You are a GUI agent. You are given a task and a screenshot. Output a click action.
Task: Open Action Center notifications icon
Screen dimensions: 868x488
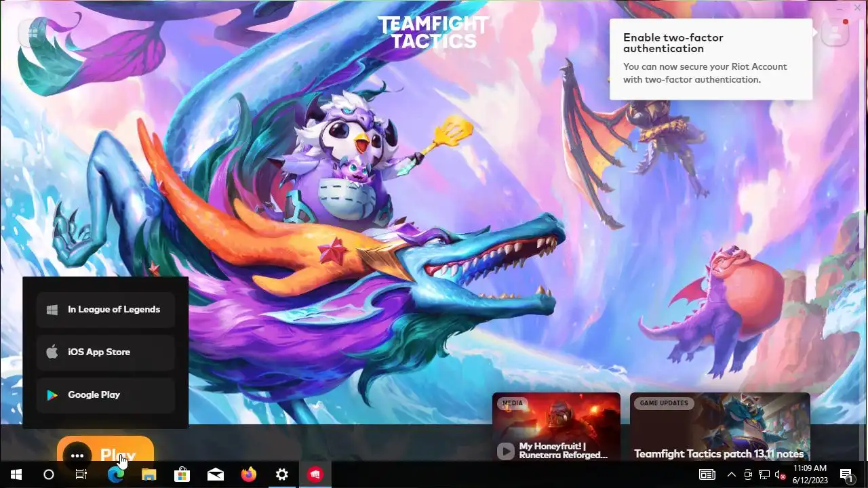tap(846, 474)
